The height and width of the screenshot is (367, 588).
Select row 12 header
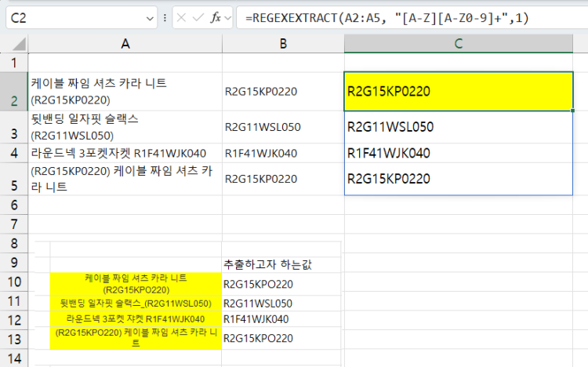point(14,320)
